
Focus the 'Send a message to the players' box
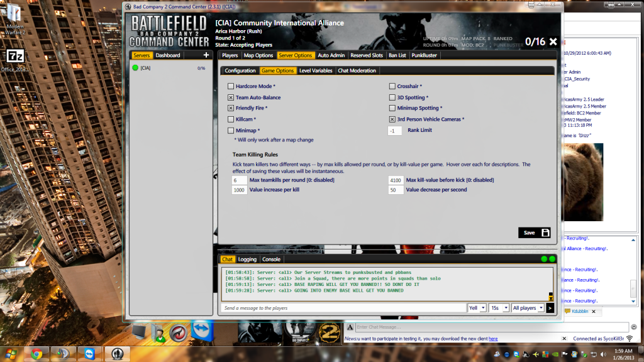click(343, 308)
